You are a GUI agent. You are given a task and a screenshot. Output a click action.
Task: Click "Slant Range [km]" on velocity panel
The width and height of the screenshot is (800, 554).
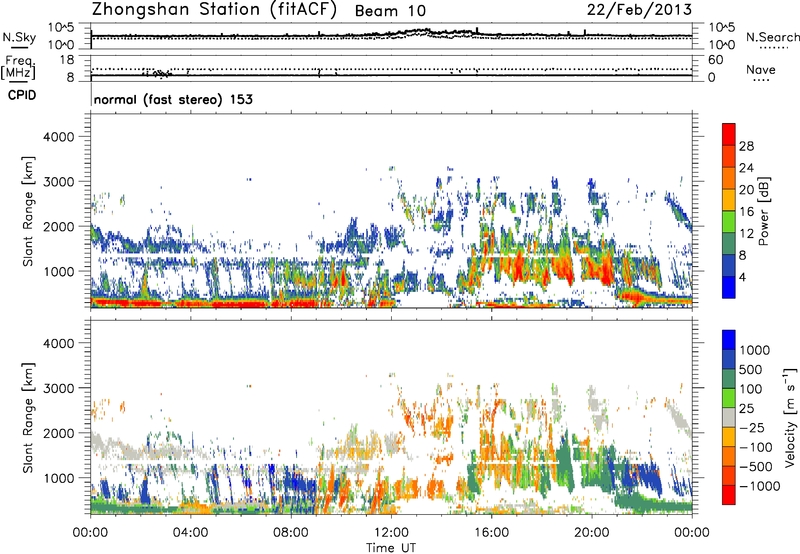[28, 417]
